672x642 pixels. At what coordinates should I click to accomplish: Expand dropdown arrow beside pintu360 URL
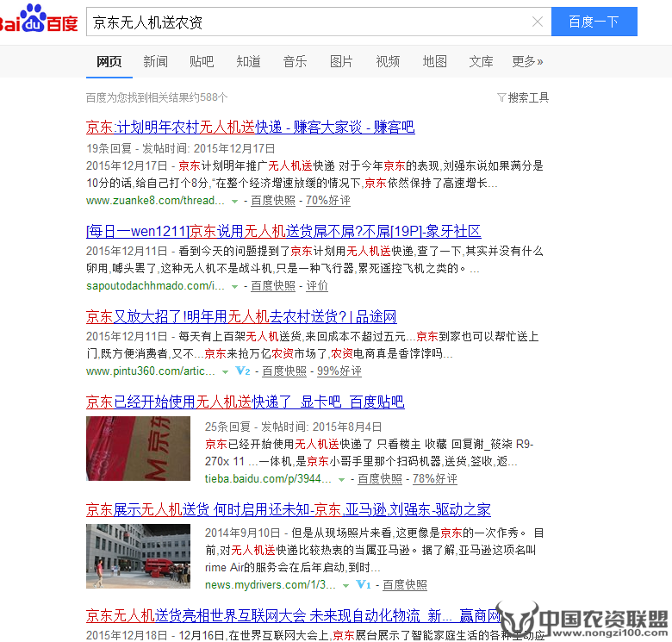pyautogui.click(x=225, y=372)
